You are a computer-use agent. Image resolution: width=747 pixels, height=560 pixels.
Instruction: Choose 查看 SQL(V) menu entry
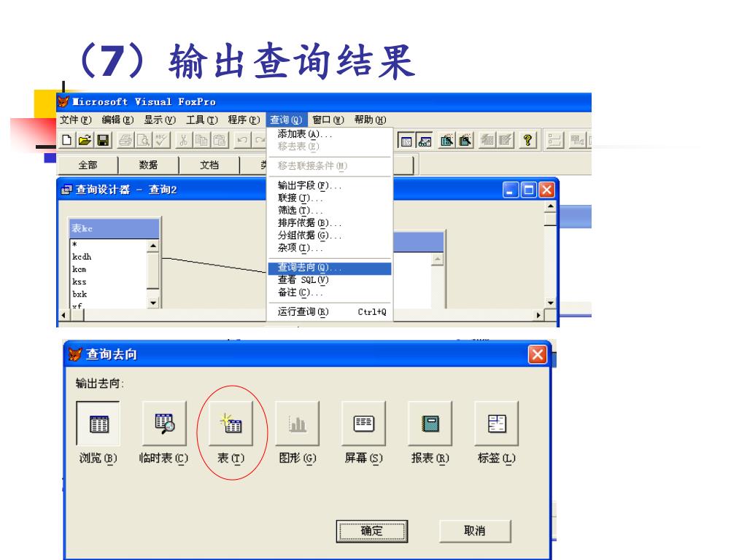[330, 280]
